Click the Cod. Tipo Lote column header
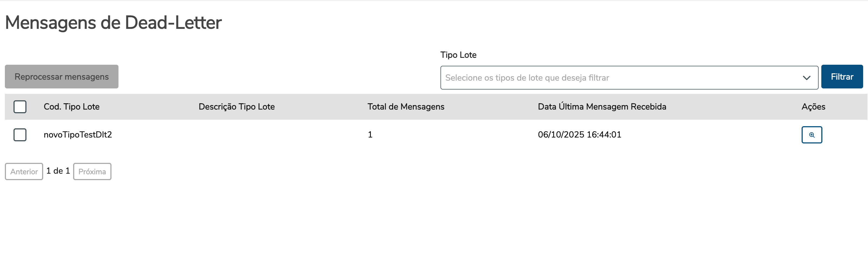This screenshot has width=868, height=254. pyautogui.click(x=72, y=107)
